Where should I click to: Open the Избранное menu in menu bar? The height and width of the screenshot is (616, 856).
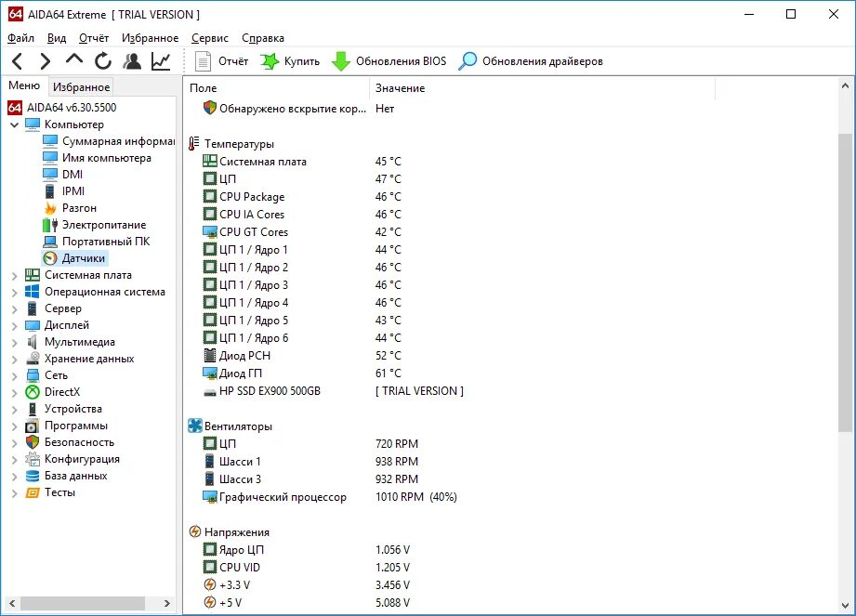pos(151,38)
